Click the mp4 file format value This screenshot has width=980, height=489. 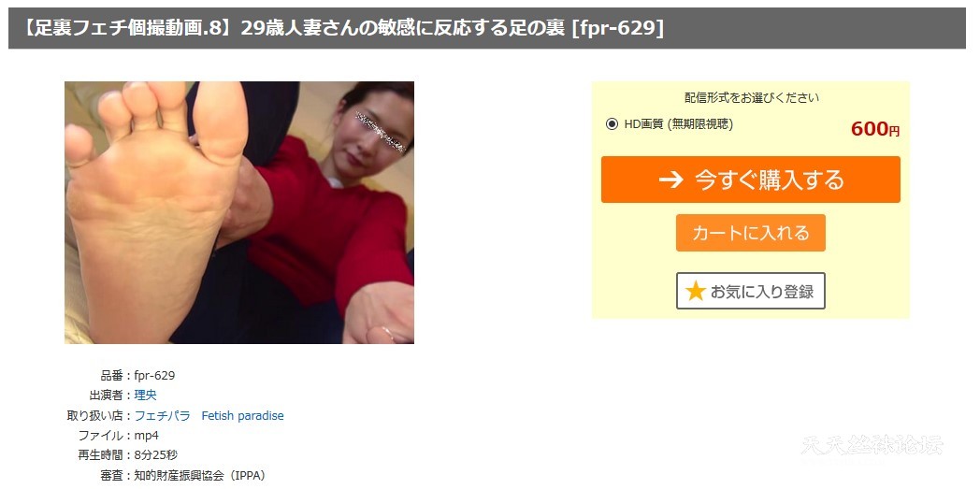tap(146, 436)
